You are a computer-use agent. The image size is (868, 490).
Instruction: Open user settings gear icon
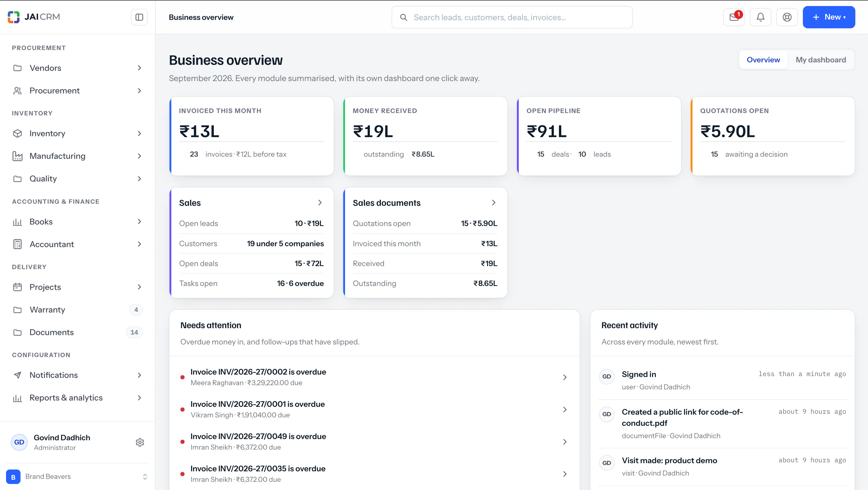point(140,442)
